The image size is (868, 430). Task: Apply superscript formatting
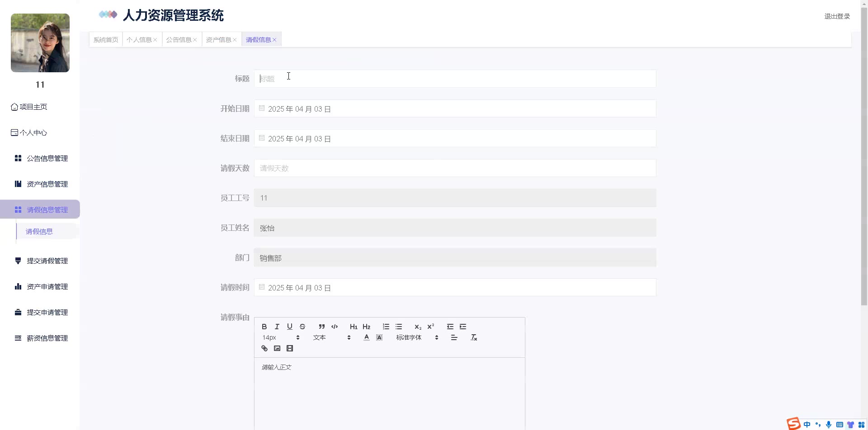(431, 327)
